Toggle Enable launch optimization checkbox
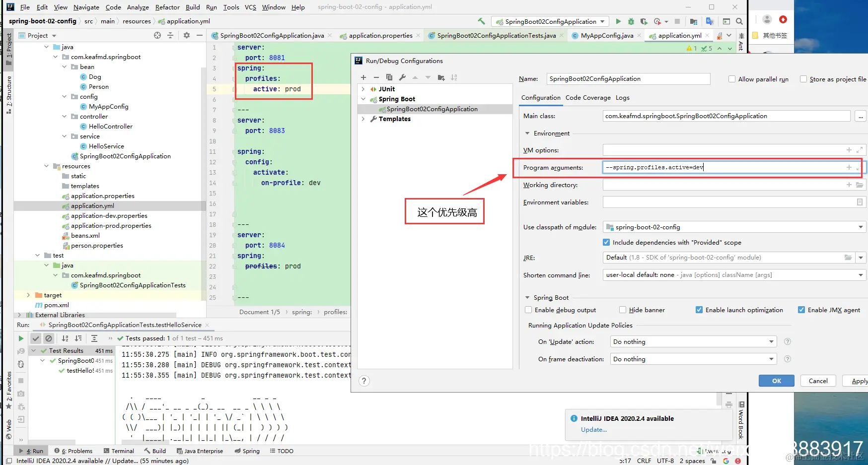This screenshot has height=465, width=868. (x=699, y=310)
